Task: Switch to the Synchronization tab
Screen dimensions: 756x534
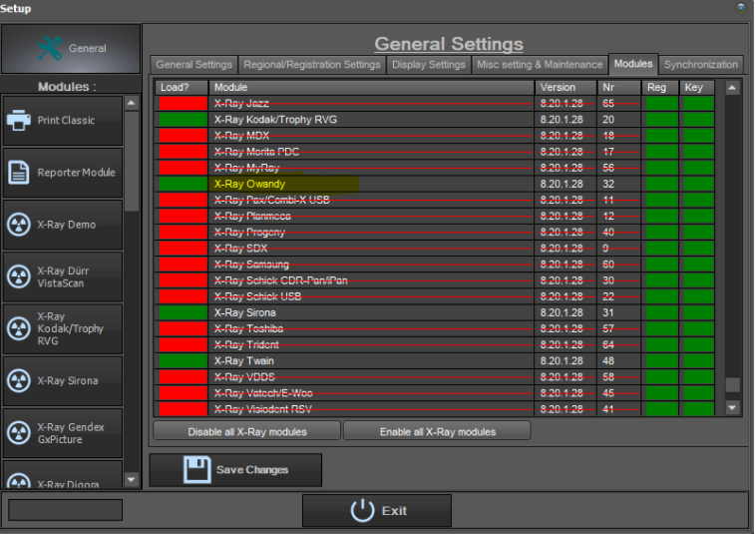Action: pos(700,65)
